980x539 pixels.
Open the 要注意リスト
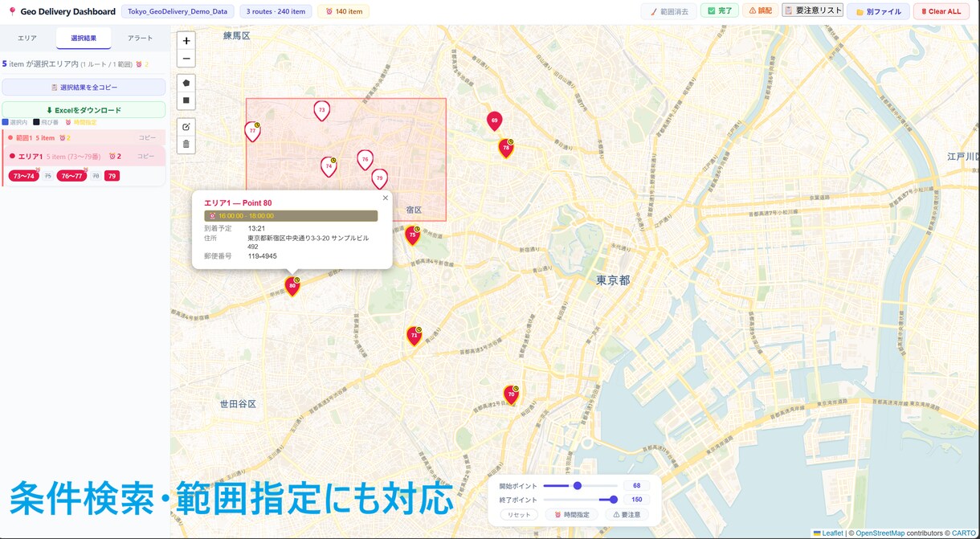click(813, 10)
